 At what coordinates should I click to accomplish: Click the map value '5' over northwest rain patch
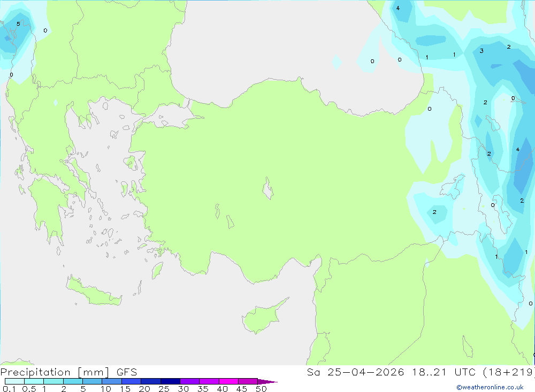pos(18,24)
